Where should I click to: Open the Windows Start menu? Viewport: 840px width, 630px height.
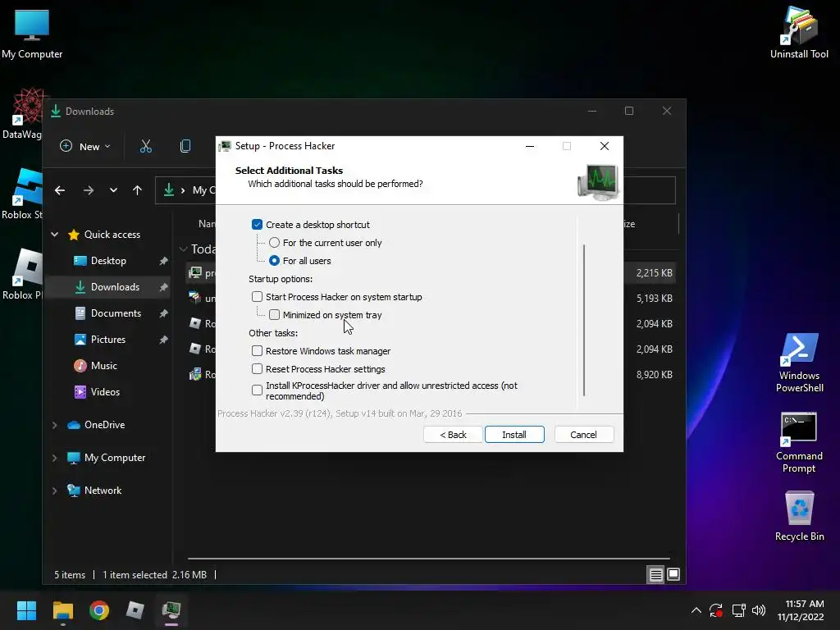26,610
